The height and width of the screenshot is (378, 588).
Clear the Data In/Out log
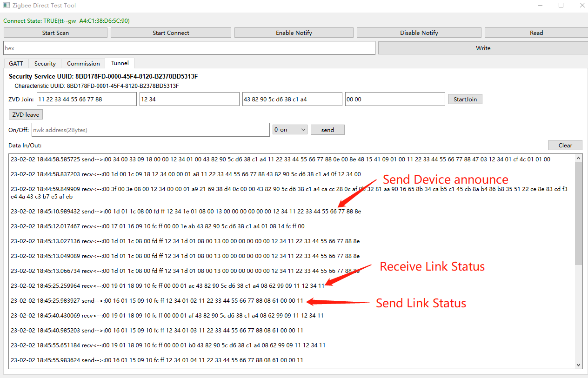[x=565, y=145]
